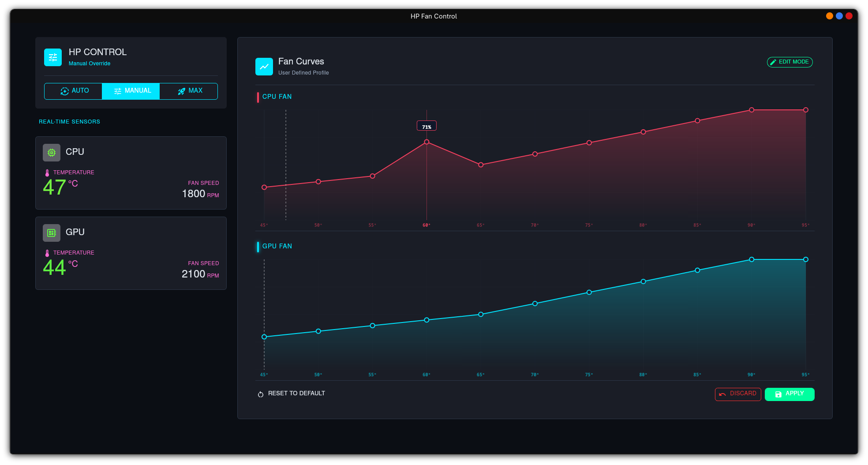
Task: Click the CPU FAN chart heading
Action: point(277,97)
